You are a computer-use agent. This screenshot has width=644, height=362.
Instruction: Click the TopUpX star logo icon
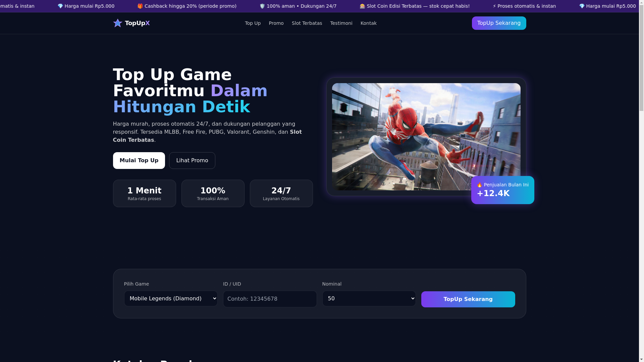[x=117, y=23]
